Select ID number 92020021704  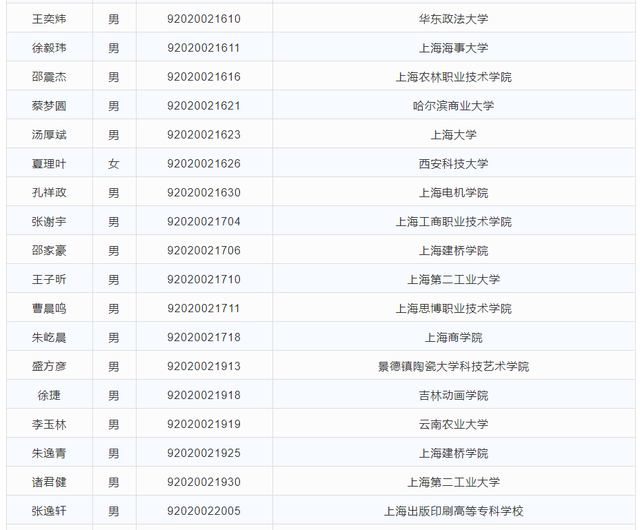[204, 222]
